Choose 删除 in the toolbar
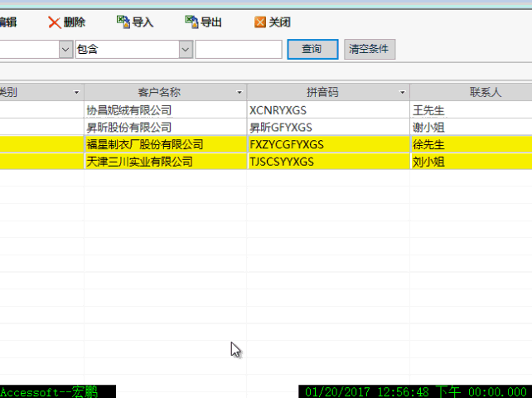 pyautogui.click(x=75, y=22)
